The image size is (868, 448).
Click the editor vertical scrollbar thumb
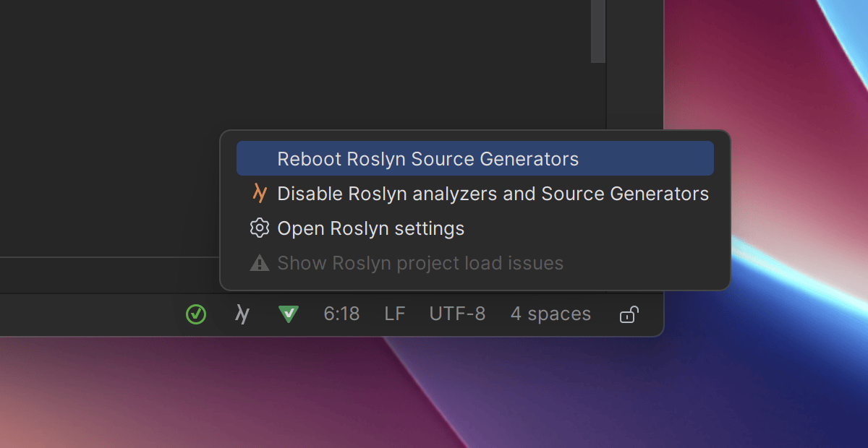(x=597, y=33)
